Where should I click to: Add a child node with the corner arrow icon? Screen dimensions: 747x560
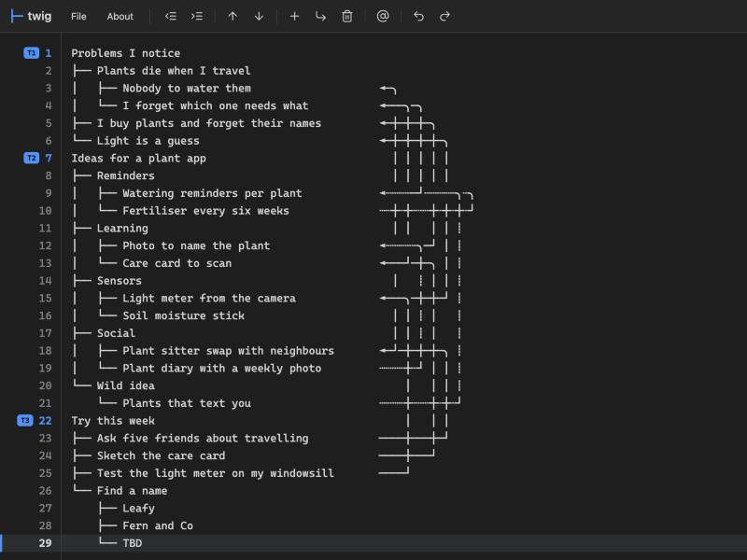320,16
